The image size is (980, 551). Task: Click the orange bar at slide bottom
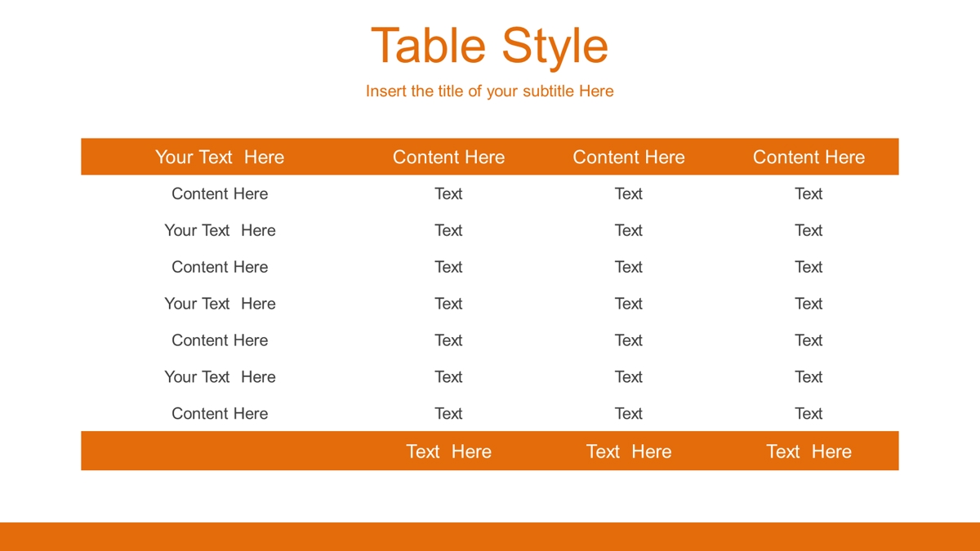pyautogui.click(x=490, y=536)
